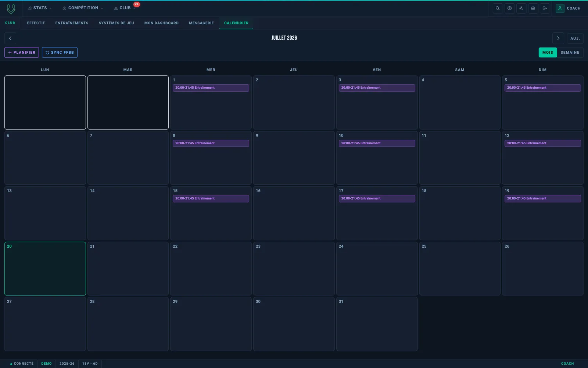Switch to the Messagerie tab

coord(201,23)
